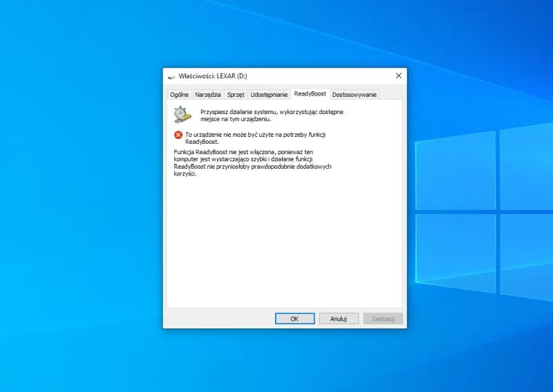The width and height of the screenshot is (553, 392).
Task: Switch to the Dostosowywanie tab
Action: point(355,95)
